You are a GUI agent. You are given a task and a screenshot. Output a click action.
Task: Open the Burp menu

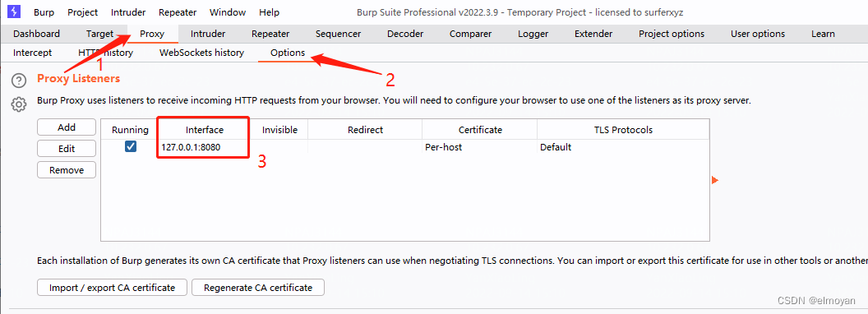[44, 12]
